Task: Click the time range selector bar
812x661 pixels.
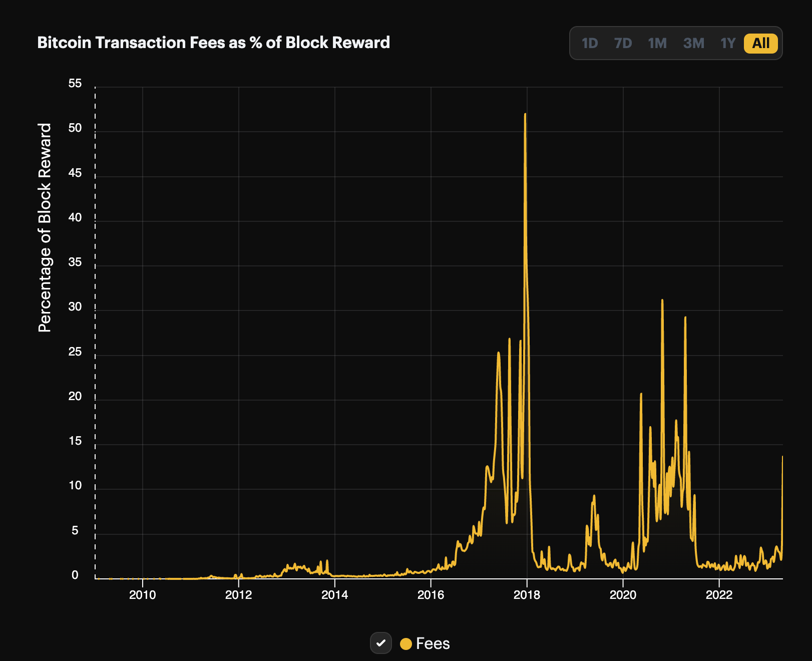Action: (676, 44)
